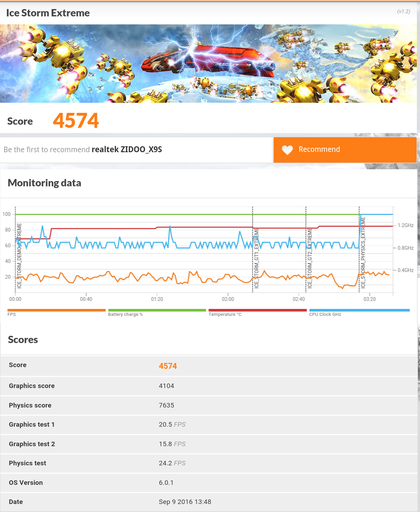
Task: Click the 0.8GHz axis label
Action: [x=406, y=248]
